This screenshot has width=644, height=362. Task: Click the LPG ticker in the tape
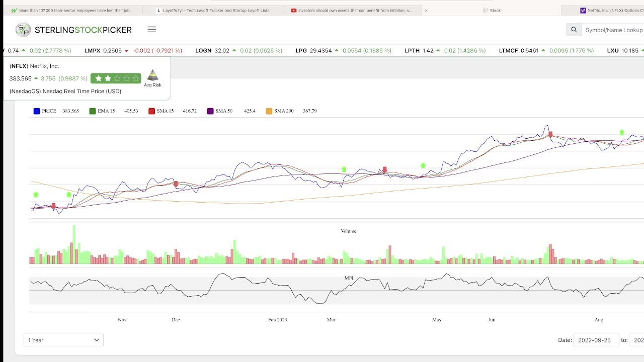[x=301, y=51]
